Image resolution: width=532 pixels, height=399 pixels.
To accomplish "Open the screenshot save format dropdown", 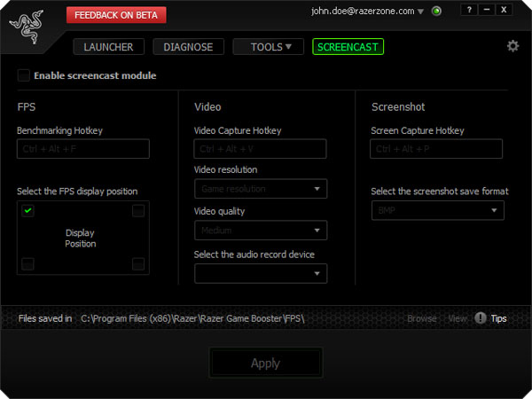I will pyautogui.click(x=438, y=210).
